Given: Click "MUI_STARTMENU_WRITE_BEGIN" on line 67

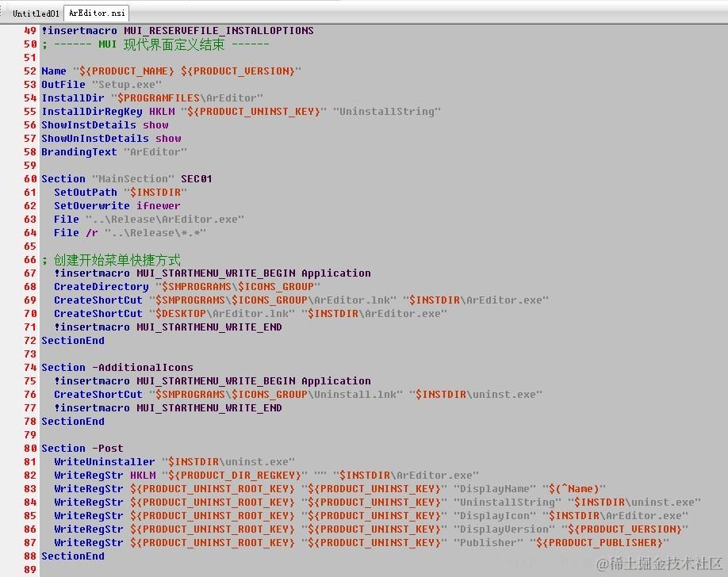Looking at the screenshot, I should [216, 273].
